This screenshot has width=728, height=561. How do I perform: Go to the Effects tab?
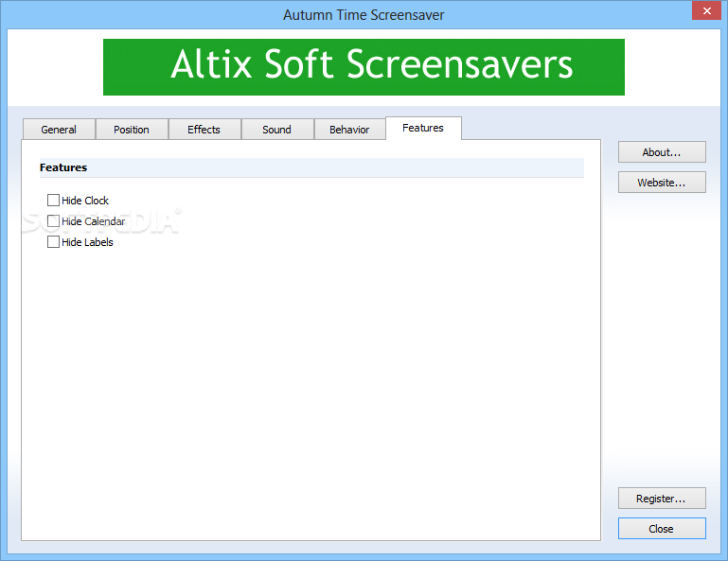coord(204,130)
